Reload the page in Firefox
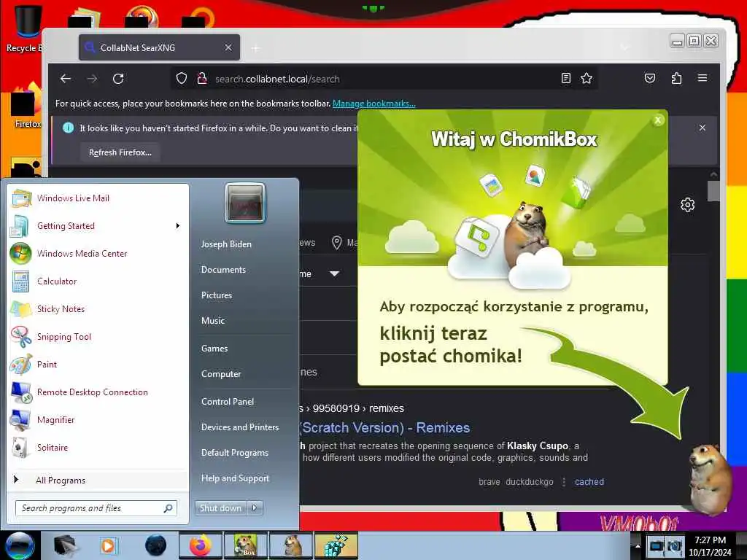The width and height of the screenshot is (747, 560). (x=118, y=79)
